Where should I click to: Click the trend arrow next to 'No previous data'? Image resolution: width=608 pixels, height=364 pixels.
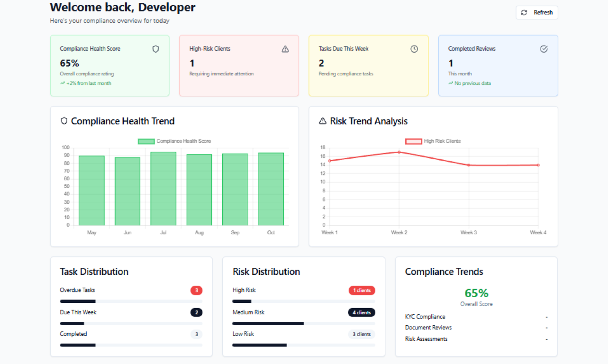pyautogui.click(x=450, y=83)
